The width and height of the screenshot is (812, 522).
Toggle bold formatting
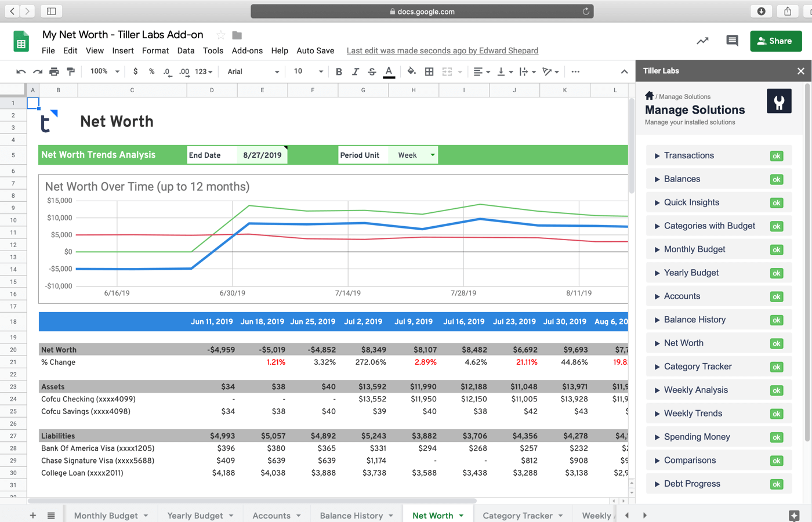click(339, 72)
